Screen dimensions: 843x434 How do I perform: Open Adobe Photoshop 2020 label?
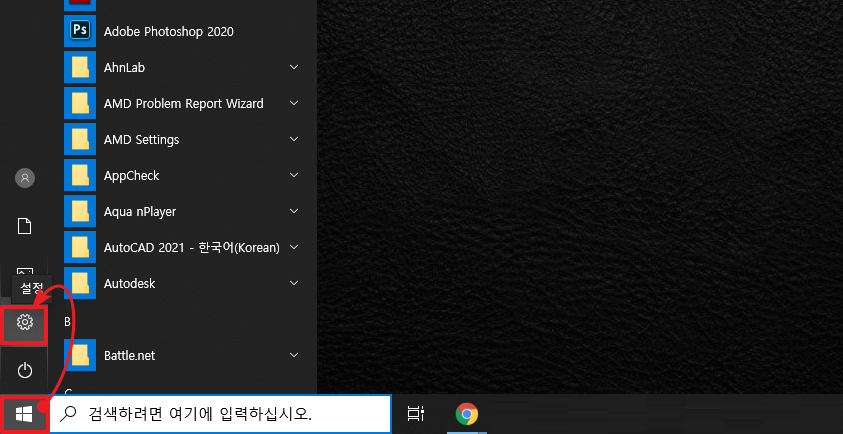(169, 32)
